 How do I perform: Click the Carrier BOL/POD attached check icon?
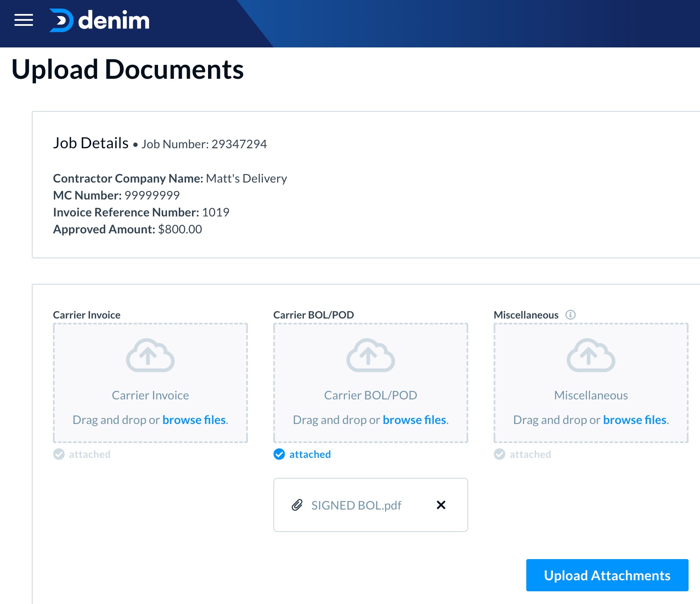(x=279, y=454)
